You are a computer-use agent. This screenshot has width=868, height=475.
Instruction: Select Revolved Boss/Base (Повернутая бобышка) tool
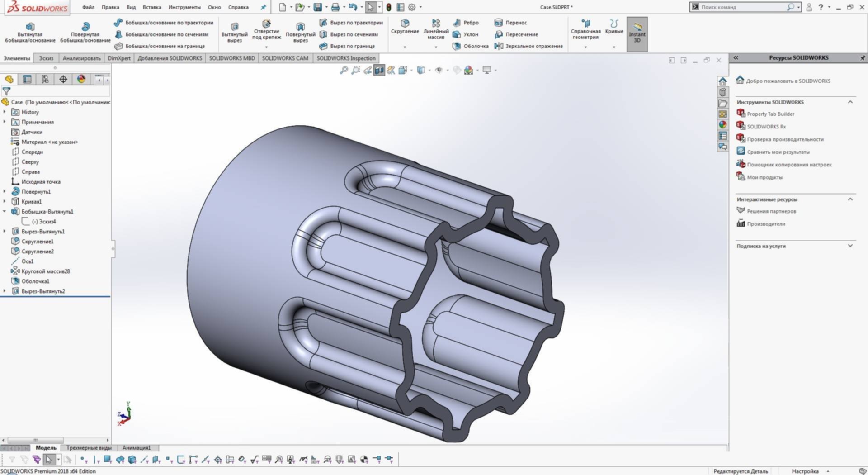tap(85, 32)
